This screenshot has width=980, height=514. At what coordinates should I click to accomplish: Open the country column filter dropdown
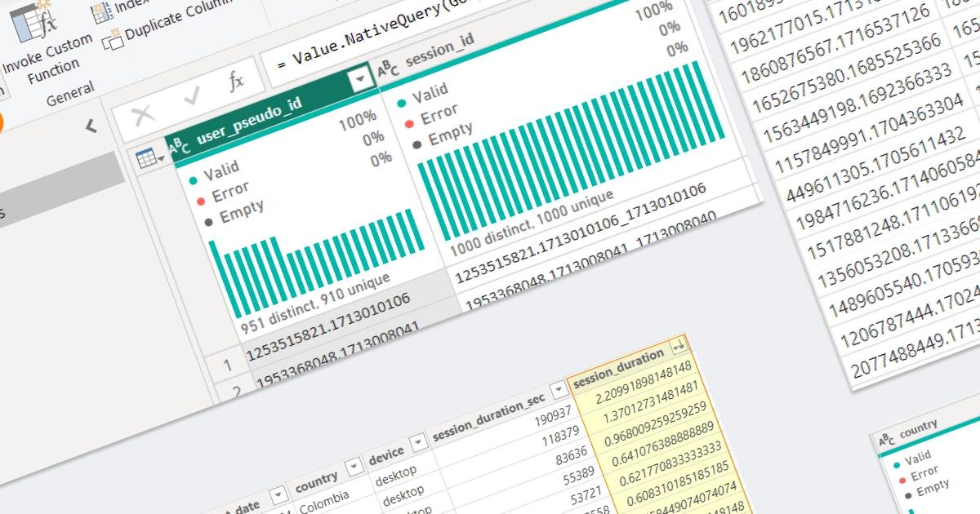(x=354, y=466)
